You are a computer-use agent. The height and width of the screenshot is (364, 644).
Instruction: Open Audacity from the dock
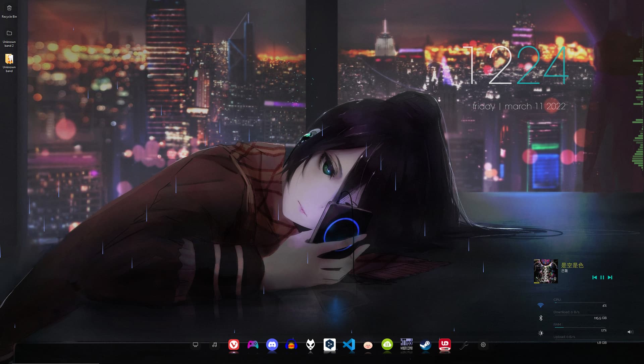tap(291, 345)
